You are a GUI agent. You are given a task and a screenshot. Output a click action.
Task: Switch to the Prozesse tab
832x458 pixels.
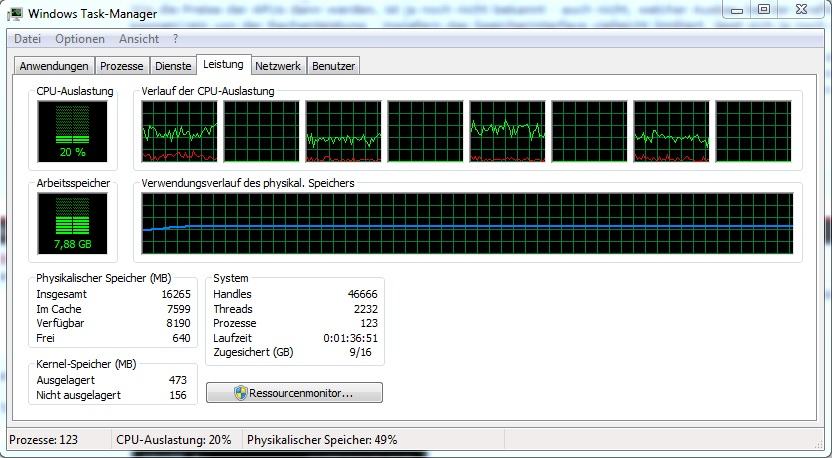tap(122, 66)
